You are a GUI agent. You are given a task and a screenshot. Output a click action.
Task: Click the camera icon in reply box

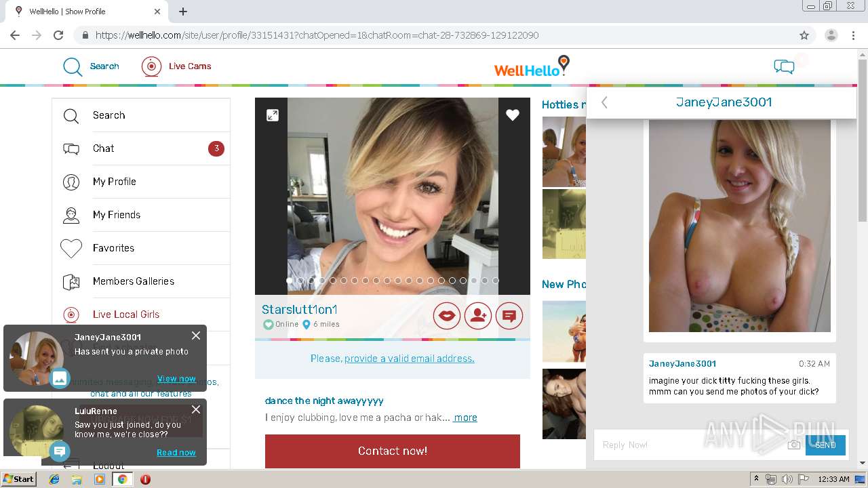pyautogui.click(x=793, y=445)
